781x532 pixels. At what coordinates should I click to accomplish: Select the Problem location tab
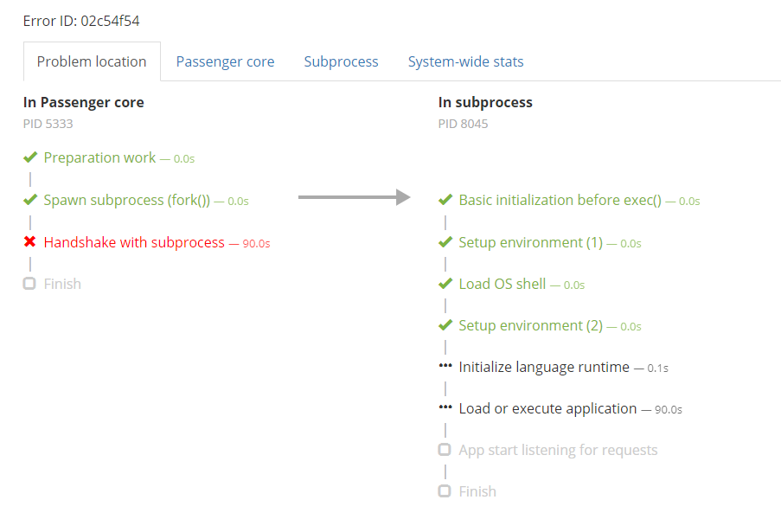(92, 61)
